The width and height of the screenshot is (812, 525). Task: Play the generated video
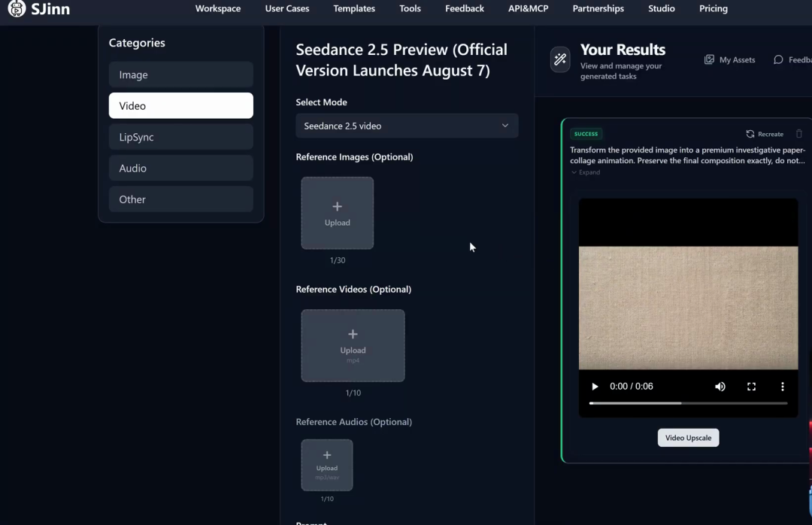595,387
